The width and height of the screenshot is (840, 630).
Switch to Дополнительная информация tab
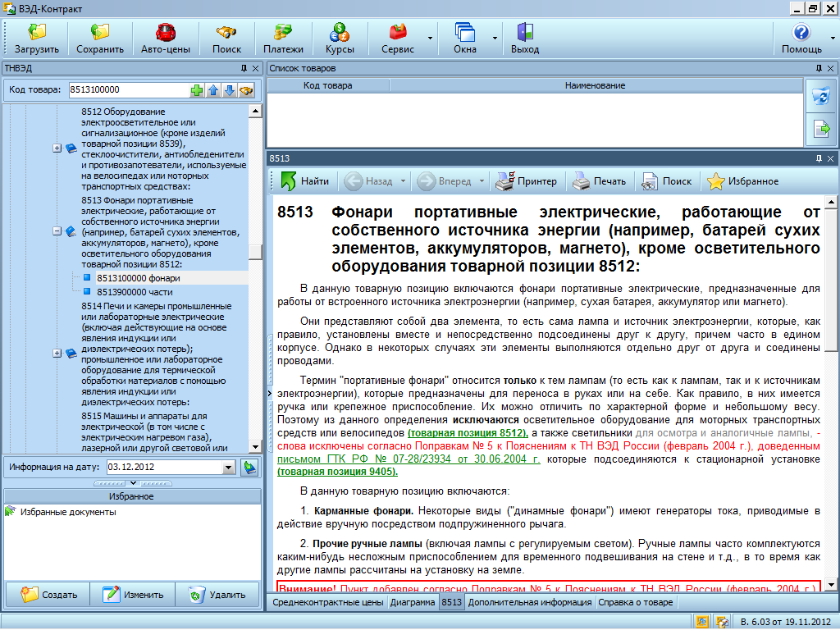[x=529, y=602]
